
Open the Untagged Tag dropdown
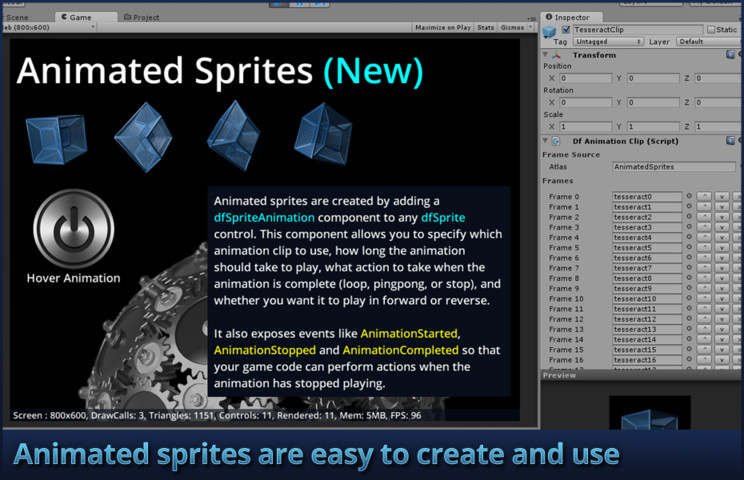point(608,42)
